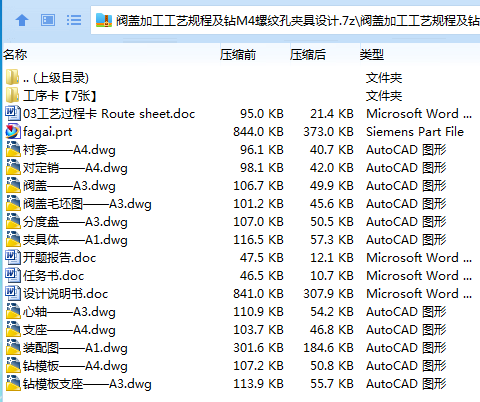This screenshot has height=402, width=480.
Task: Click the 373.0 KB compressed size value
Action: [x=328, y=132]
